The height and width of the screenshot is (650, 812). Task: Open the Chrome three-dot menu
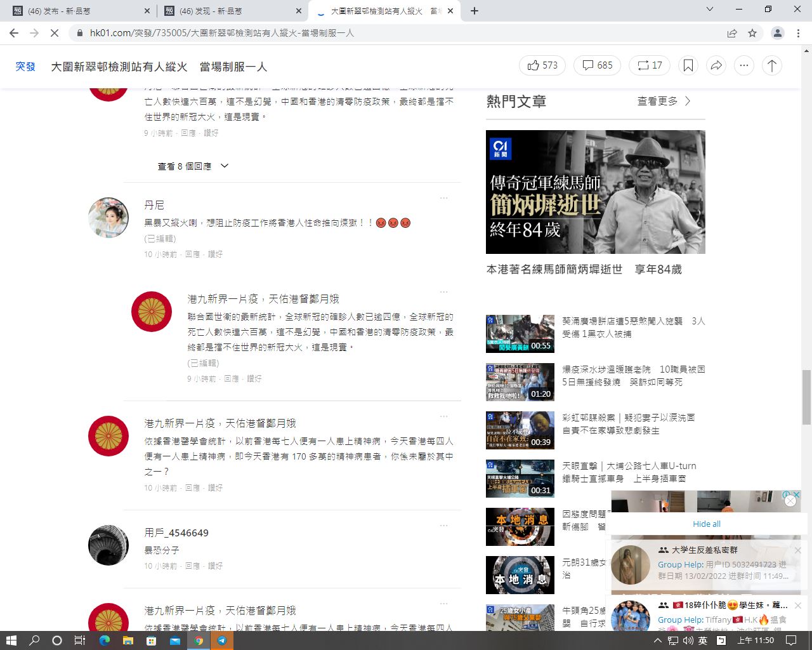[x=798, y=33]
